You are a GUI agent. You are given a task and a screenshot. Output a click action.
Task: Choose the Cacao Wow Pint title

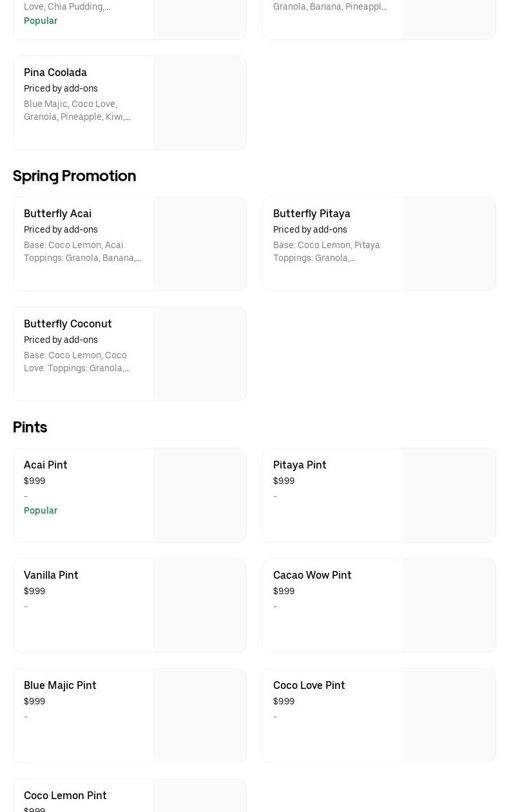312,575
